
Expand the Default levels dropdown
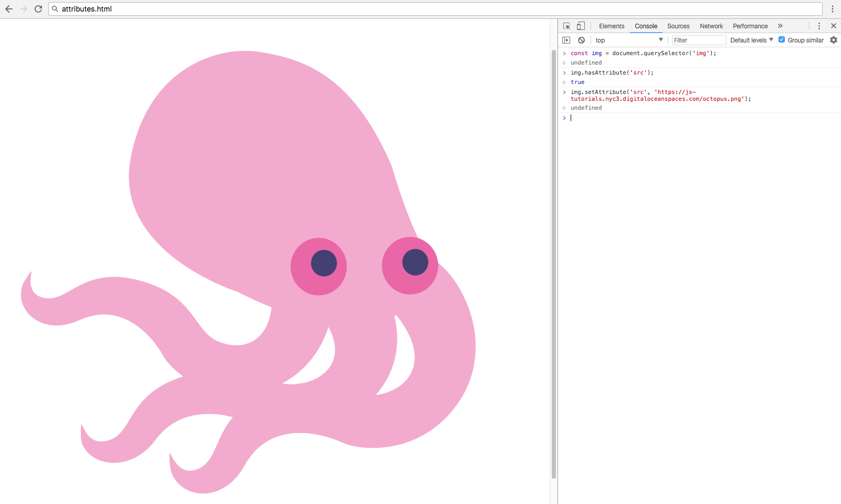pos(751,40)
